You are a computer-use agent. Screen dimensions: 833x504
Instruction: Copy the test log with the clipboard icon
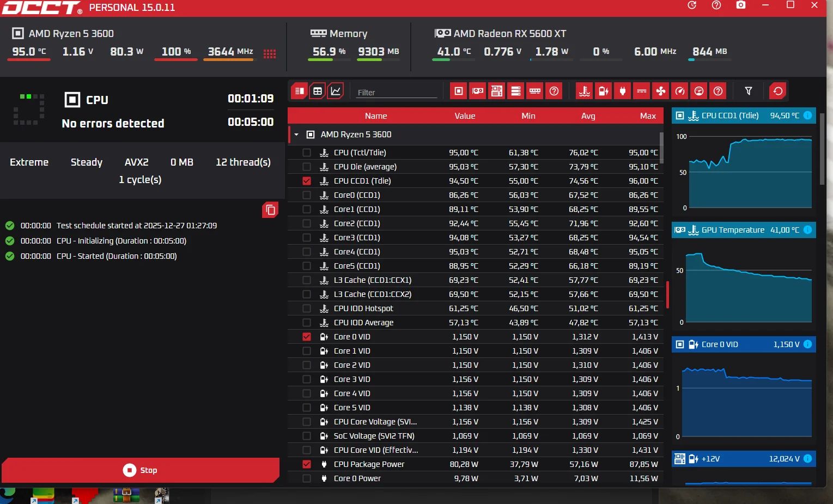click(x=270, y=210)
